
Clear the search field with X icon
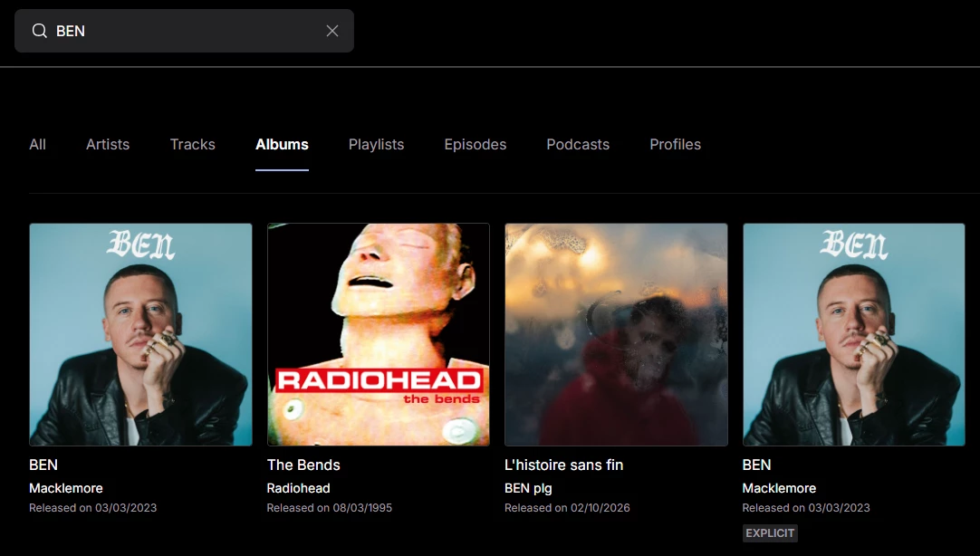(x=331, y=31)
